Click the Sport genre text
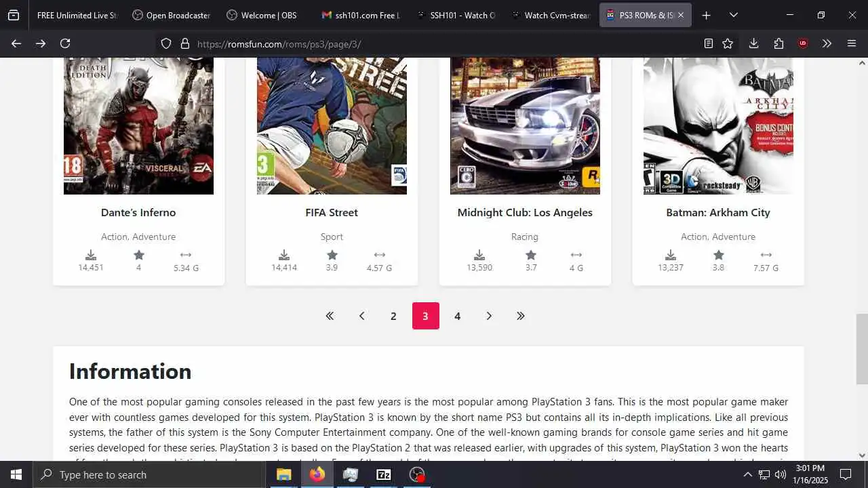The image size is (868, 488). point(332,237)
